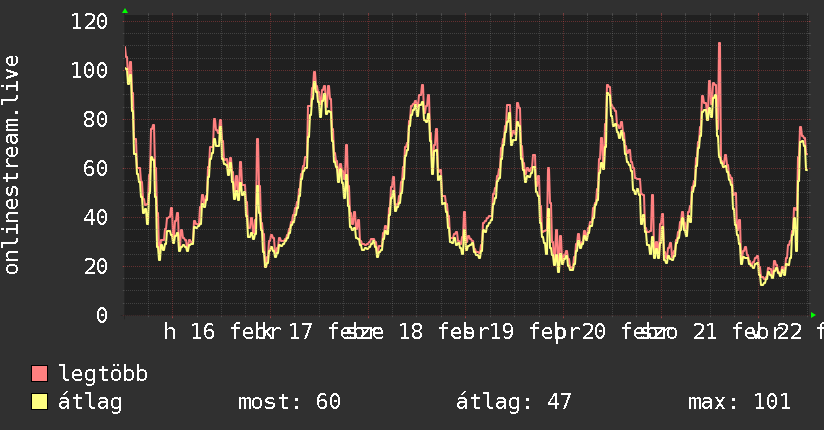Click the 'max: 101' statistic
This screenshot has width=824, height=430.
[x=739, y=402]
